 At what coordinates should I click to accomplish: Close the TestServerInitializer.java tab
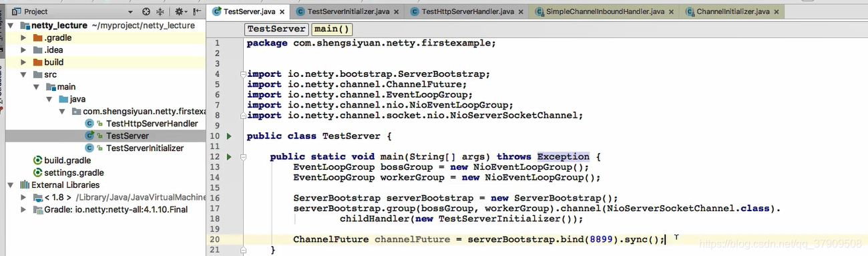(x=395, y=12)
